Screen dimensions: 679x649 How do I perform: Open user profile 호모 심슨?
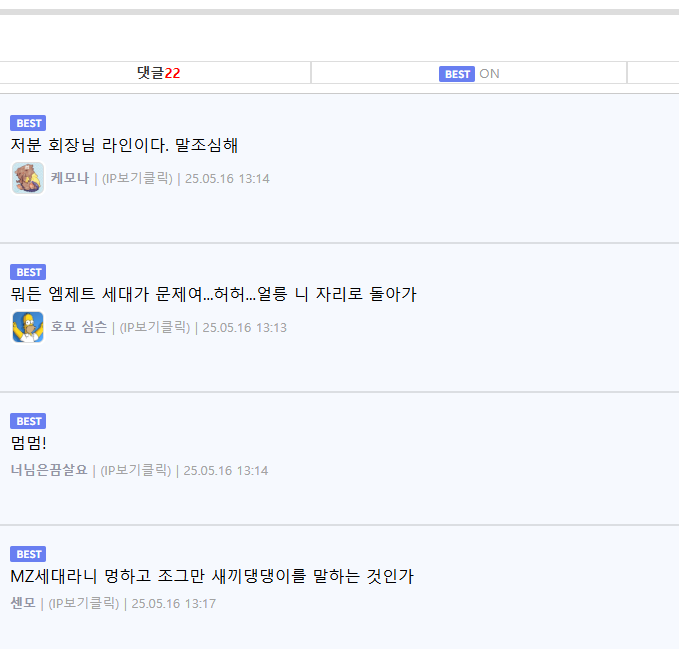(79, 327)
